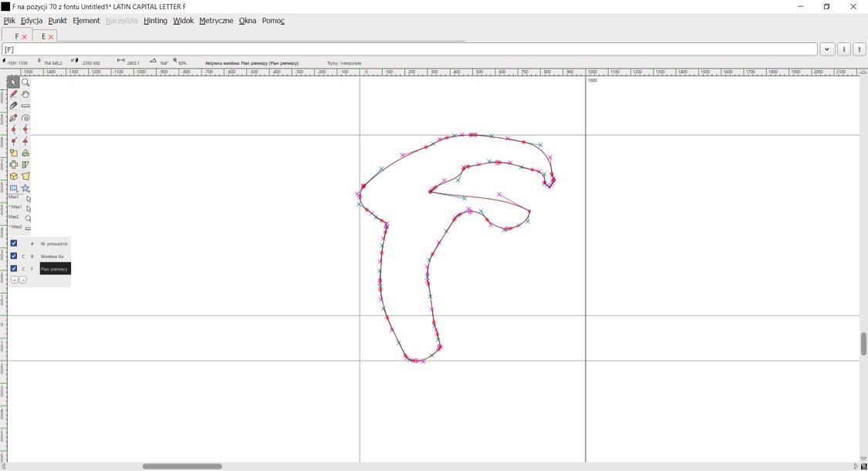Select the HV Curve point tool
868x471 pixels.
25,130
